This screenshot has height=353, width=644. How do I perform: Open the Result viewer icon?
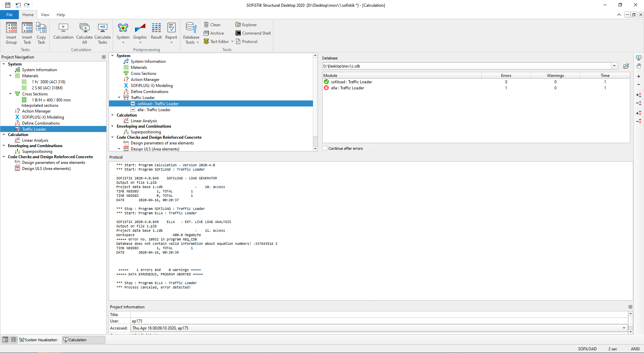click(156, 31)
